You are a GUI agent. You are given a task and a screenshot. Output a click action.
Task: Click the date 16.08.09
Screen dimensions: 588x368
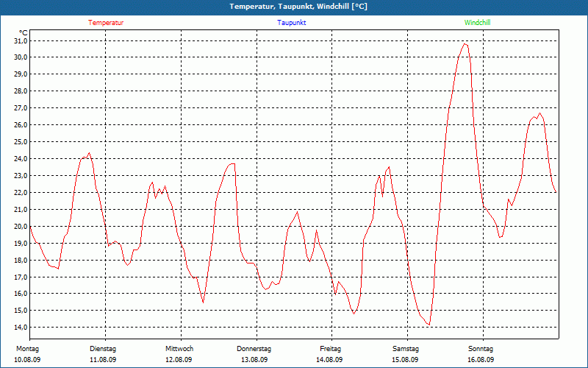point(481,360)
